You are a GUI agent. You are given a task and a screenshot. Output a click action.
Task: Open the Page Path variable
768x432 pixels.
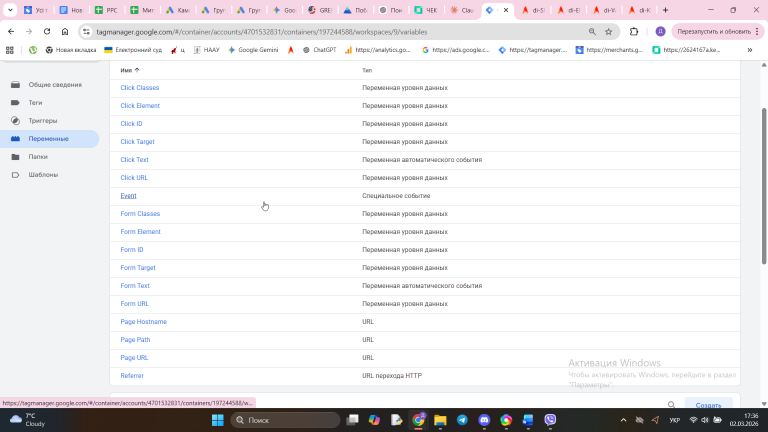(x=135, y=340)
